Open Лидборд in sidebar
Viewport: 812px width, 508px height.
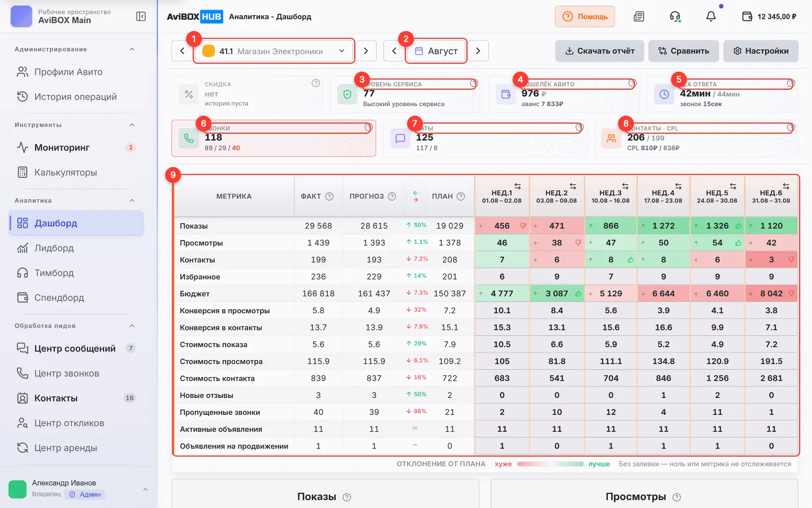tap(76, 248)
